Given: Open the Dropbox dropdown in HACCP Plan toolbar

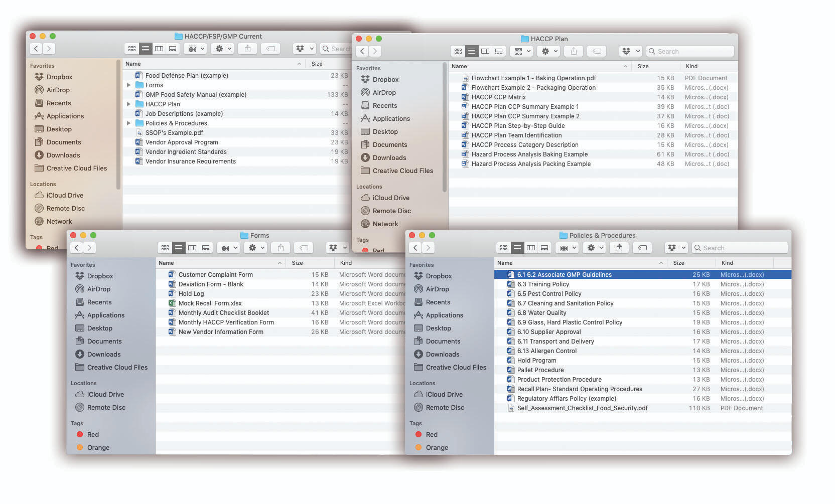Looking at the screenshot, I should pos(630,51).
